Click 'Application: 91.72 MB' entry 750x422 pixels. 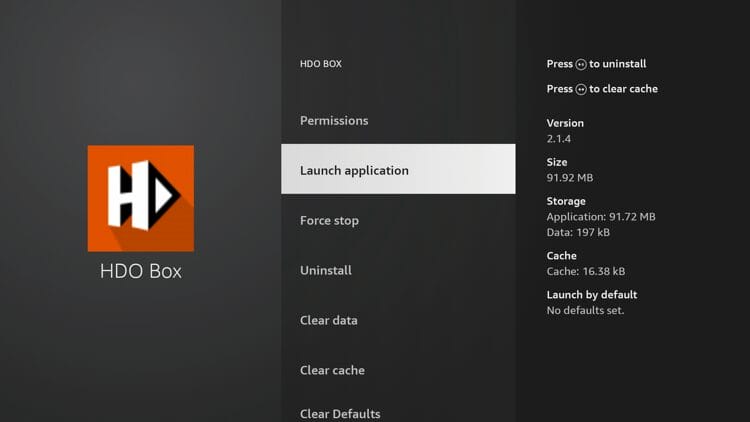click(601, 217)
